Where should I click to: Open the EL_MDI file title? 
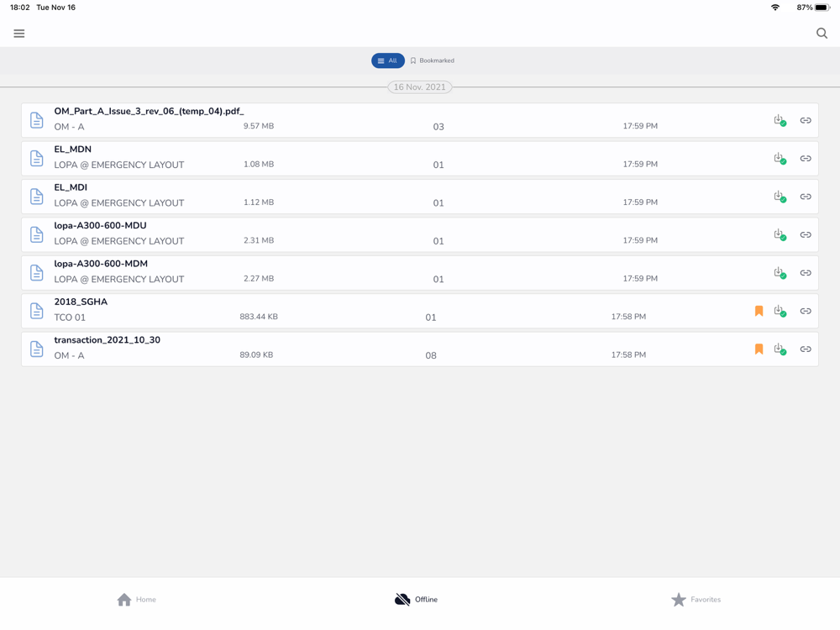coord(71,187)
